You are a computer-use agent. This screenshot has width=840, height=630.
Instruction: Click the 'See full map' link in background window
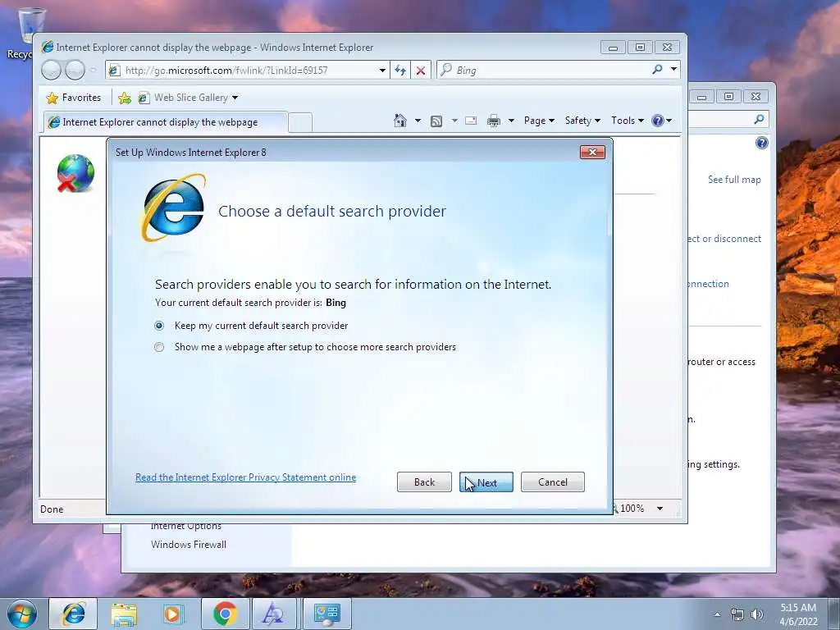click(734, 180)
